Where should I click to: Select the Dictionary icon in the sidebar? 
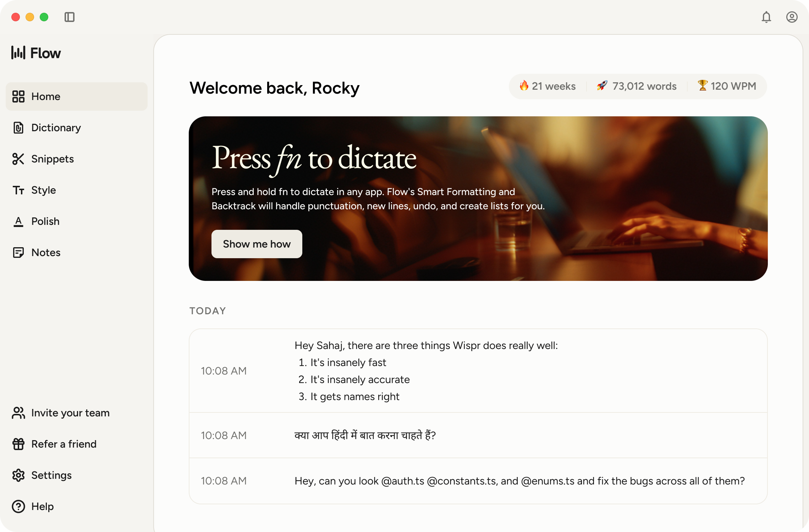coord(19,128)
